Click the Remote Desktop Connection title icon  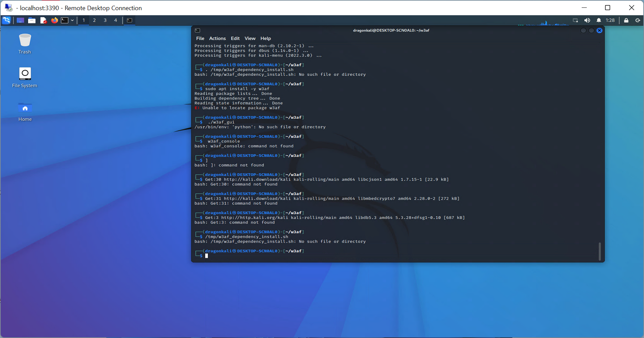pyautogui.click(x=9, y=7)
